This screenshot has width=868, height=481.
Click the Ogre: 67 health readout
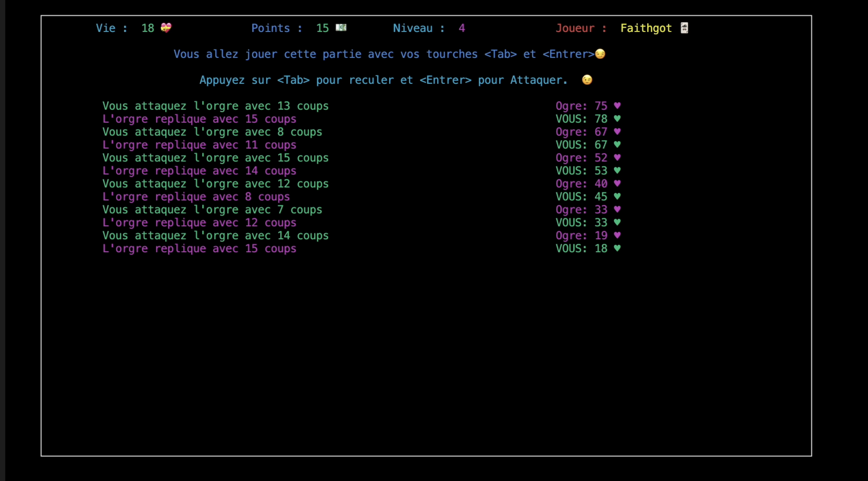pyautogui.click(x=581, y=132)
